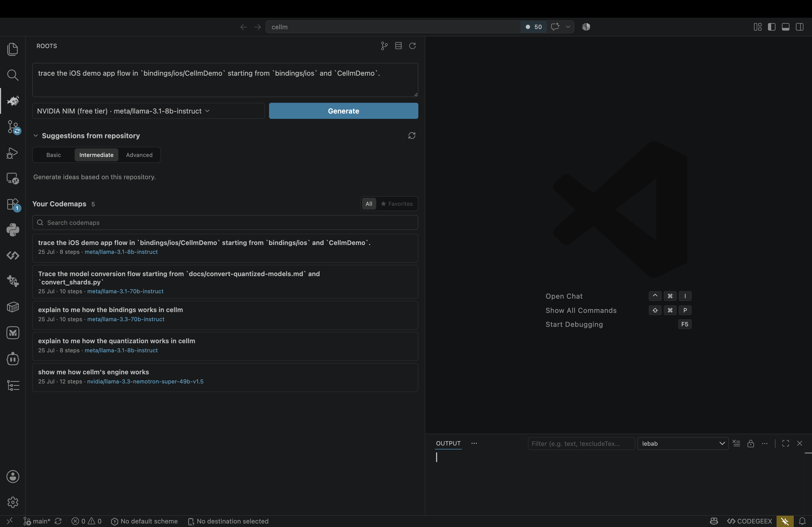Open the Python view in the activity bar
812x527 pixels.
point(13,230)
